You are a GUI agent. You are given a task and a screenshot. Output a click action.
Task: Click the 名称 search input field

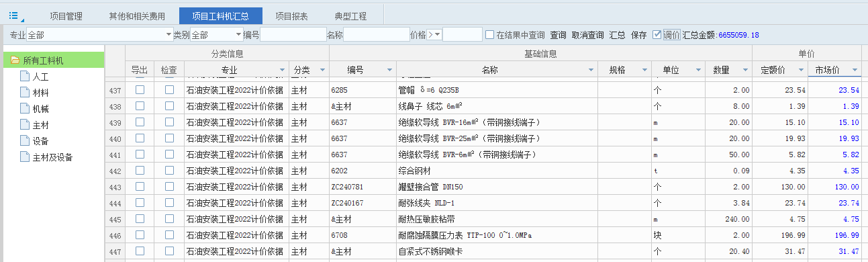click(x=377, y=34)
